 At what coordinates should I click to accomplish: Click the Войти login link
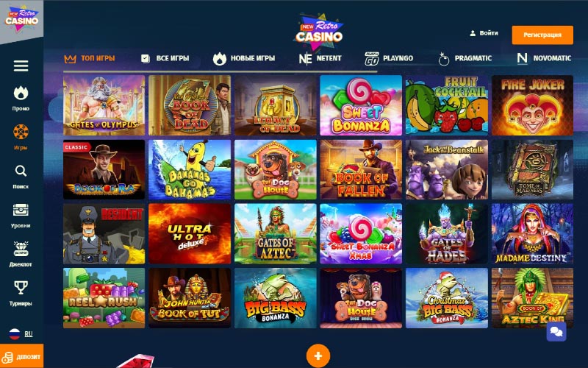click(x=484, y=33)
